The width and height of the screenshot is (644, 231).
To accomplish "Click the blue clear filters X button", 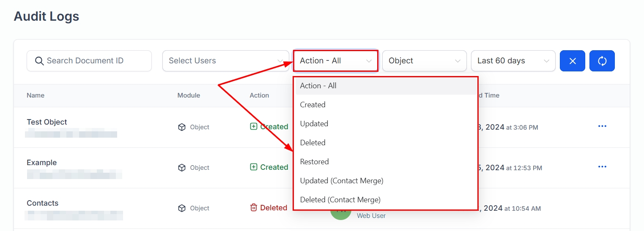I will (572, 61).
